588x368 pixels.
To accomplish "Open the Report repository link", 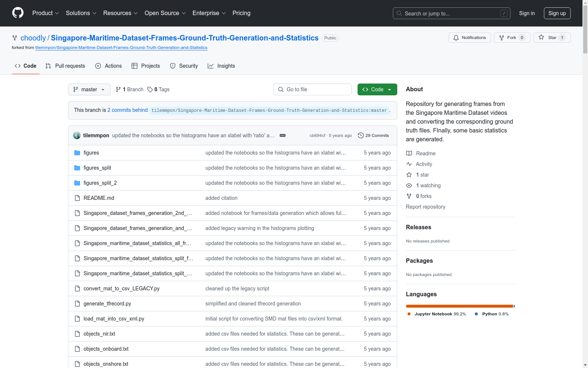I will (426, 207).
